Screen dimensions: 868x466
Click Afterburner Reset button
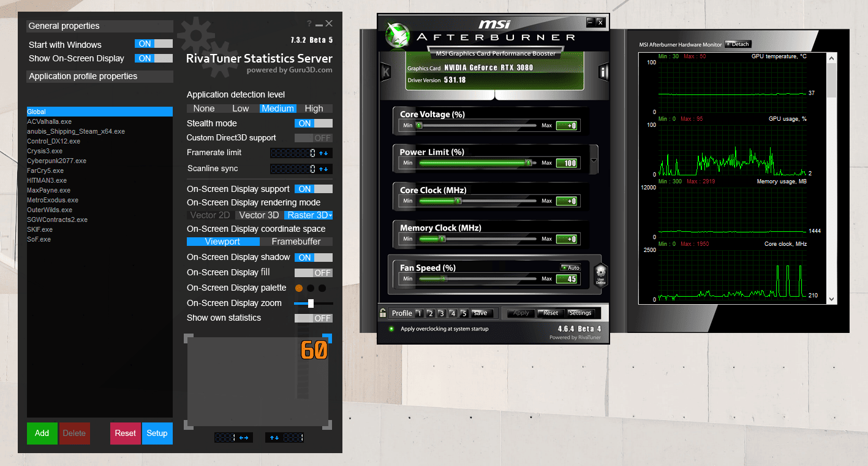tap(551, 313)
